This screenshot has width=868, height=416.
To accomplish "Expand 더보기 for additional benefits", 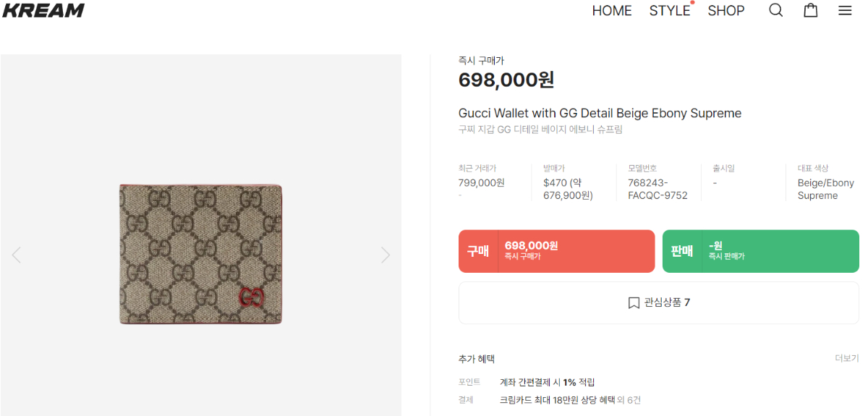I will pos(846,358).
